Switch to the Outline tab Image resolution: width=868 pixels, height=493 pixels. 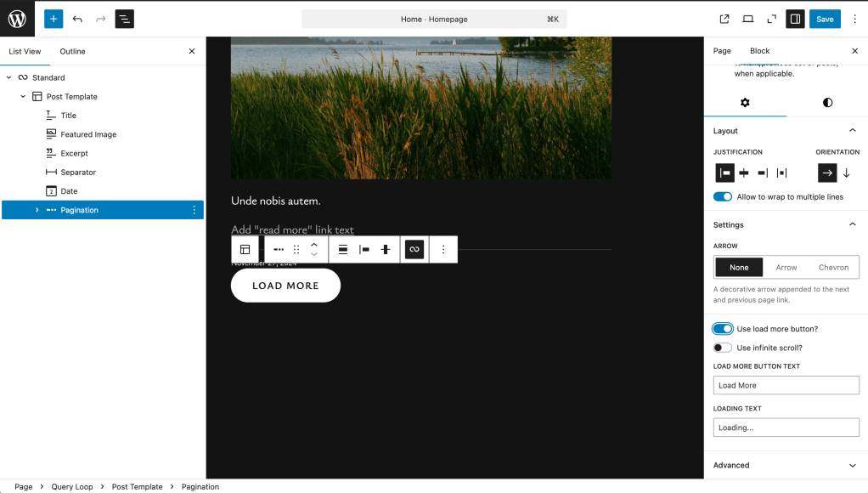[72, 52]
